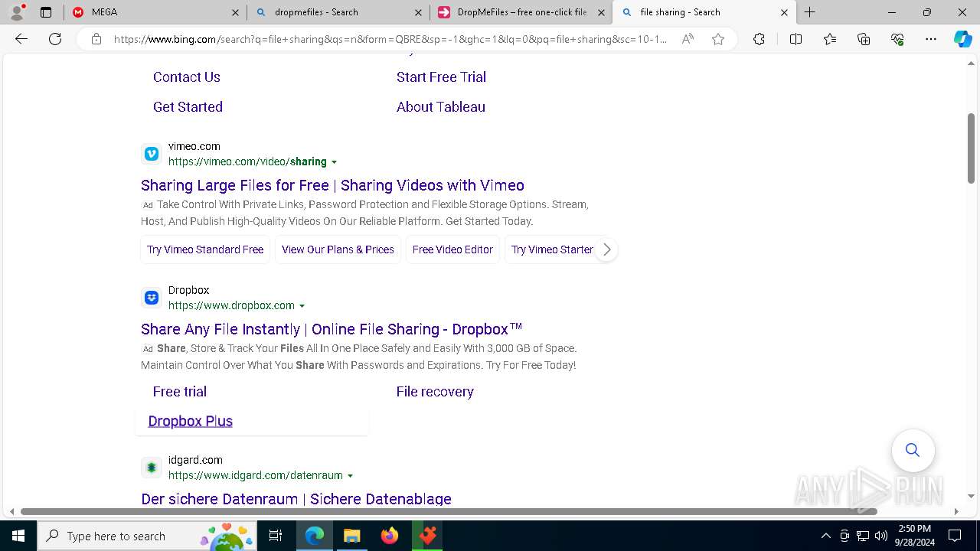The width and height of the screenshot is (980, 551).
Task: Open Task View on taskbar
Action: tap(276, 536)
